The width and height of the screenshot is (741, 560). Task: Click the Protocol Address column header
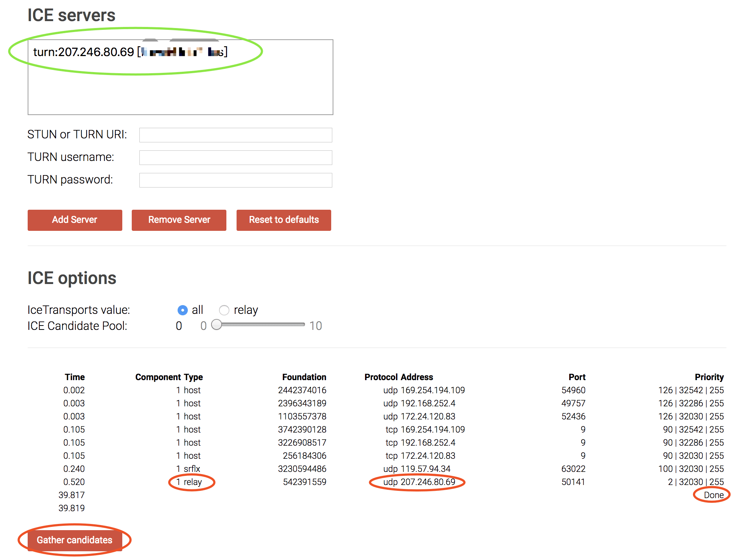(x=399, y=377)
